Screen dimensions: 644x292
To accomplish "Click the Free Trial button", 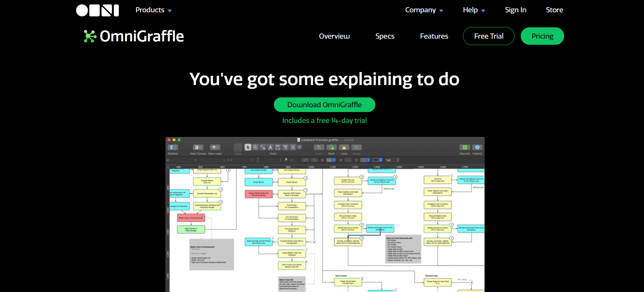I will (x=489, y=36).
